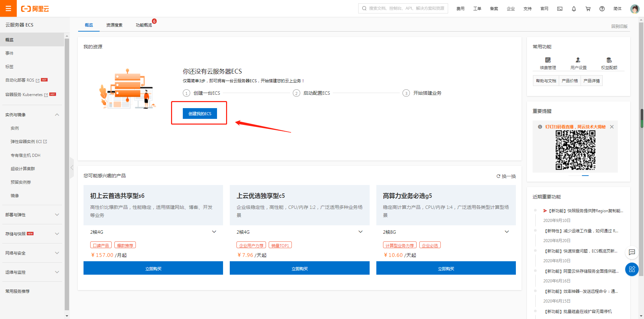644x319 pixels.
Task: Open the 钉钉扫码看直播 reminder link
Action: (575, 127)
